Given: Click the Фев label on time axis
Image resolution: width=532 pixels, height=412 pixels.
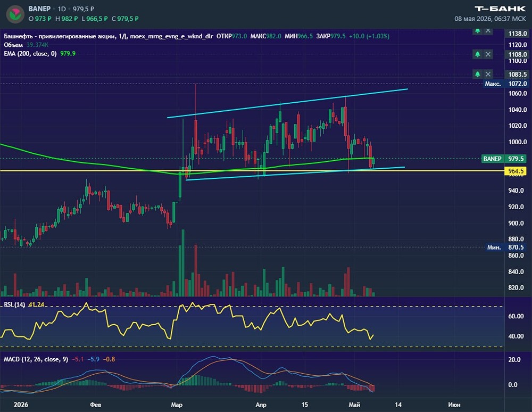Looking at the screenshot, I should 96,405.
